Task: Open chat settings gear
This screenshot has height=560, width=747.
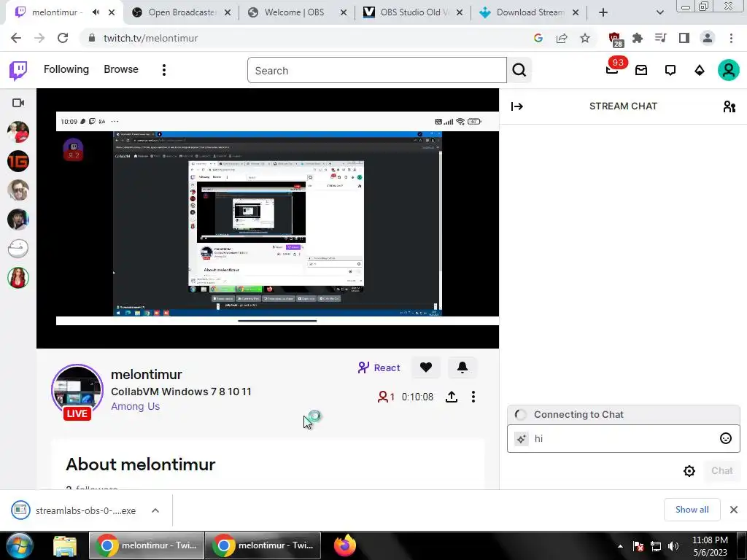Action: click(689, 471)
